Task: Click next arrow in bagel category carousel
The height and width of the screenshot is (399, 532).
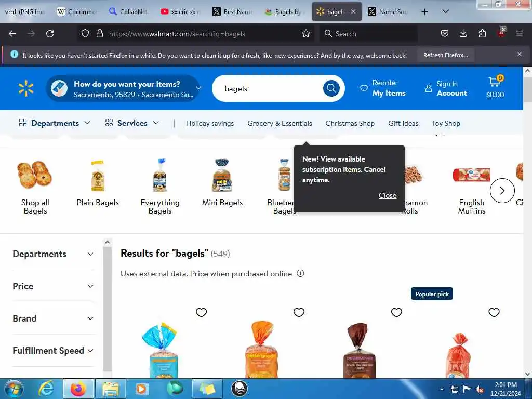Action: coord(502,191)
